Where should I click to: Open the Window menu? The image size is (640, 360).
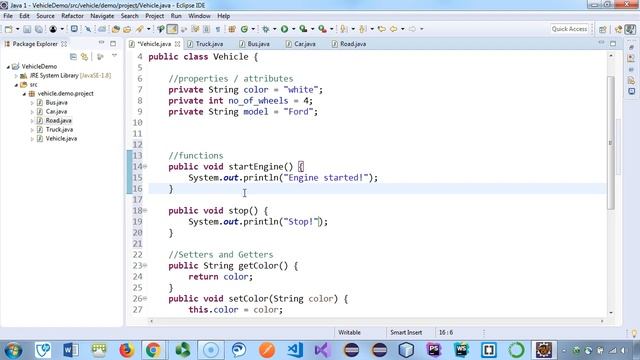(x=199, y=16)
